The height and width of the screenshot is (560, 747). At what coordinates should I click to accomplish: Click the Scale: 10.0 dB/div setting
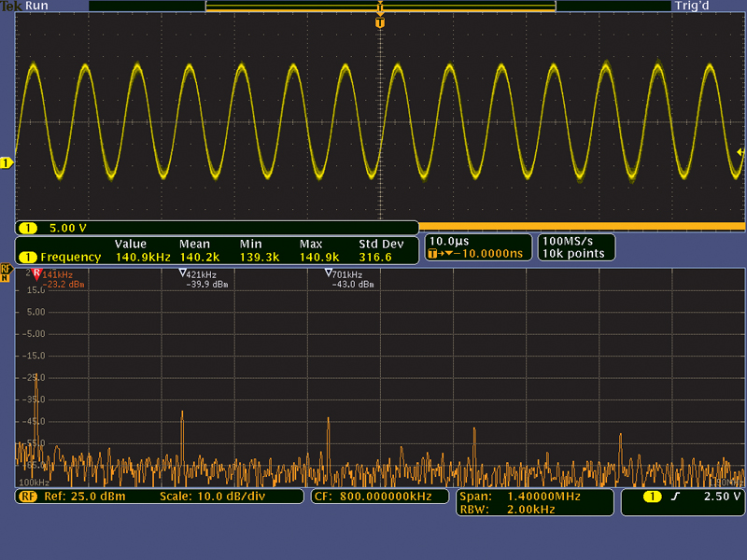pos(215,497)
